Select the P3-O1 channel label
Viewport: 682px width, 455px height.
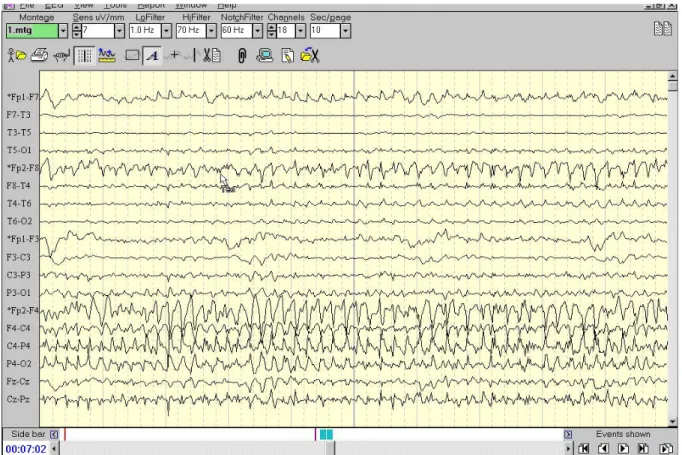pyautogui.click(x=19, y=292)
